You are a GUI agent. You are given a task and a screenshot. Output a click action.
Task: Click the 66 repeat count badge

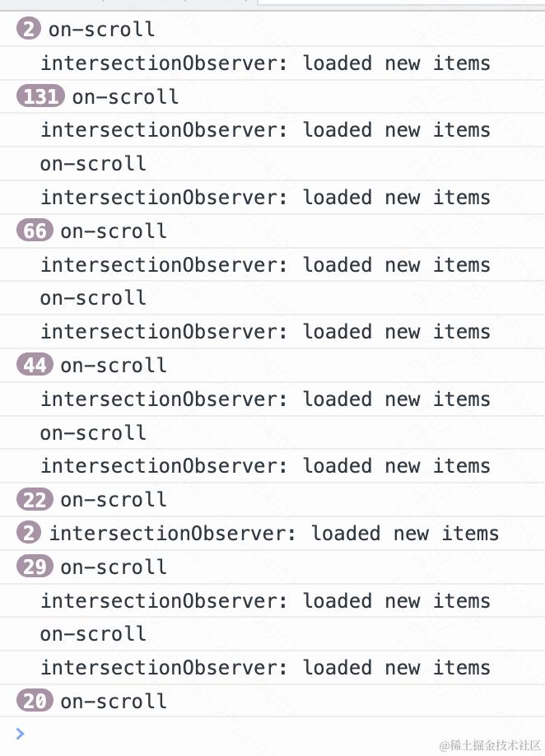pyautogui.click(x=35, y=231)
